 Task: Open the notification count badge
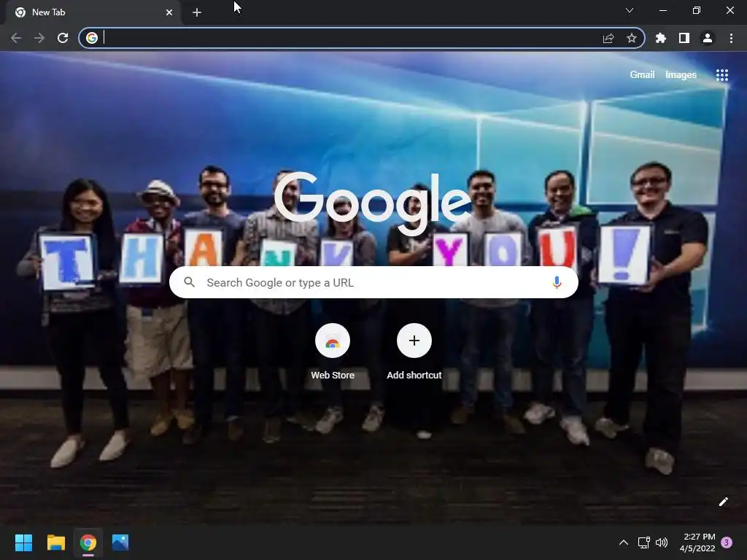pos(727,542)
